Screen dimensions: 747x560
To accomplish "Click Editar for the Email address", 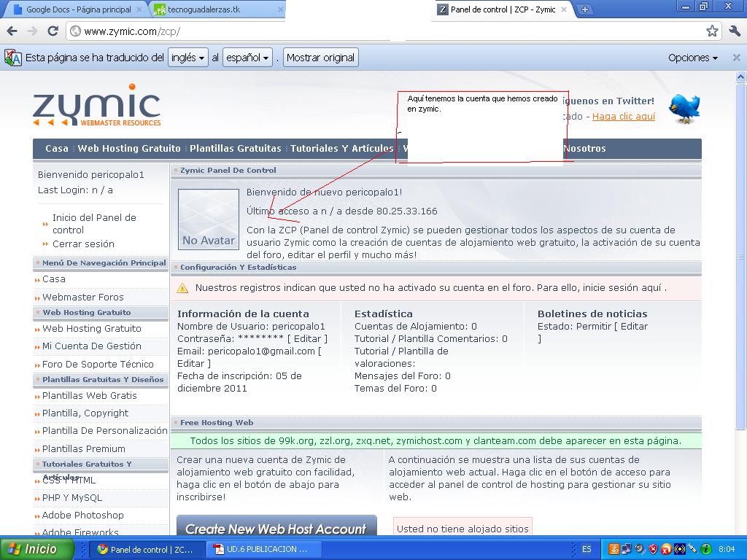I will (x=190, y=363).
